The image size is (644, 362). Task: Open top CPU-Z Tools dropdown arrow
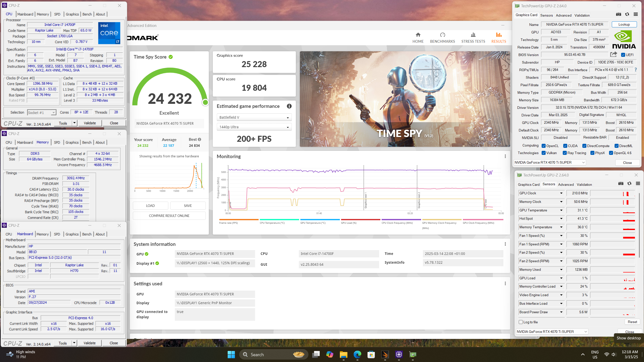coord(74,123)
